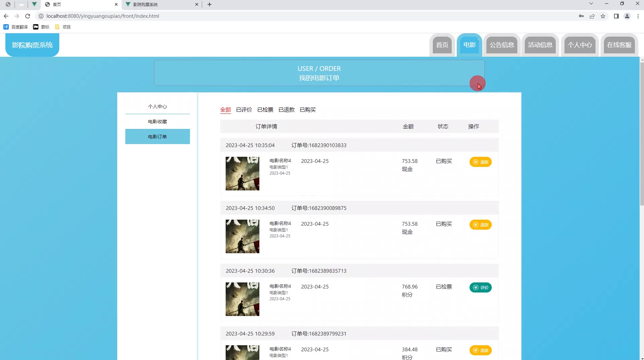Click the page vertical scrollbar
644x360 pixels.
(x=642, y=134)
